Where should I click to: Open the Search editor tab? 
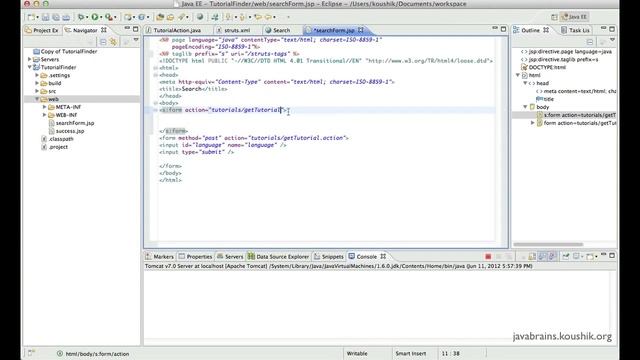point(278,30)
